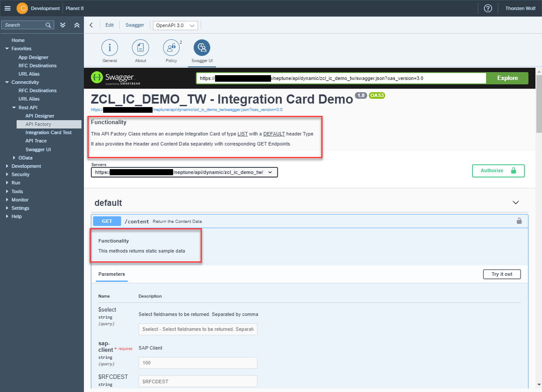Click the Authorize button

498,171
